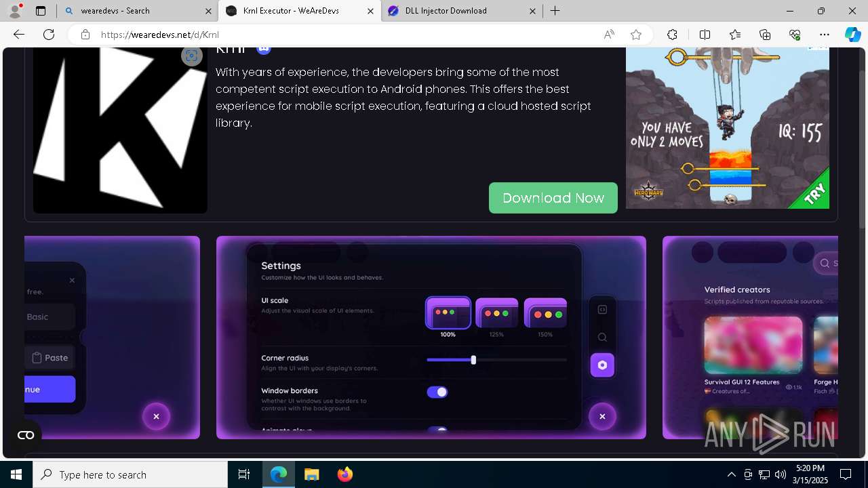This screenshot has height=488, width=868.
Task: Select the 125% UI scale option
Action: (497, 317)
